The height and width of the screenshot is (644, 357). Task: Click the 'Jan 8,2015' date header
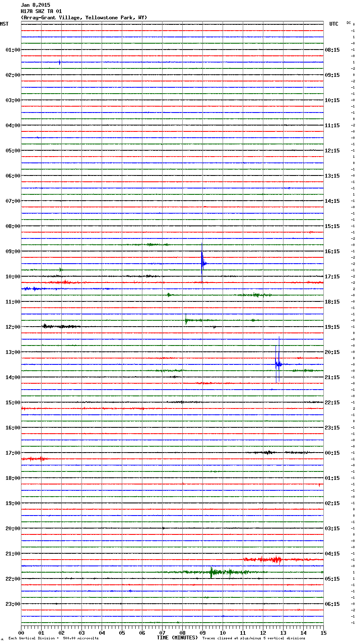[x=35, y=5]
